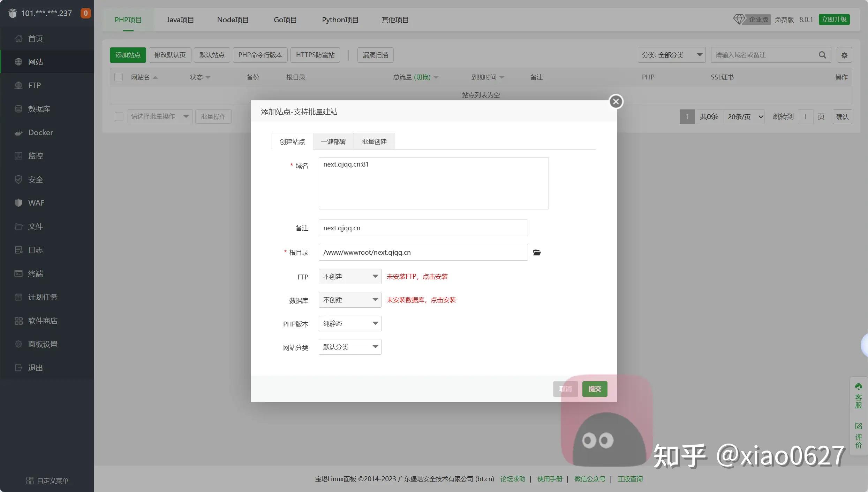Open the FTP 不创建 dropdown
The width and height of the screenshot is (868, 492).
(350, 276)
